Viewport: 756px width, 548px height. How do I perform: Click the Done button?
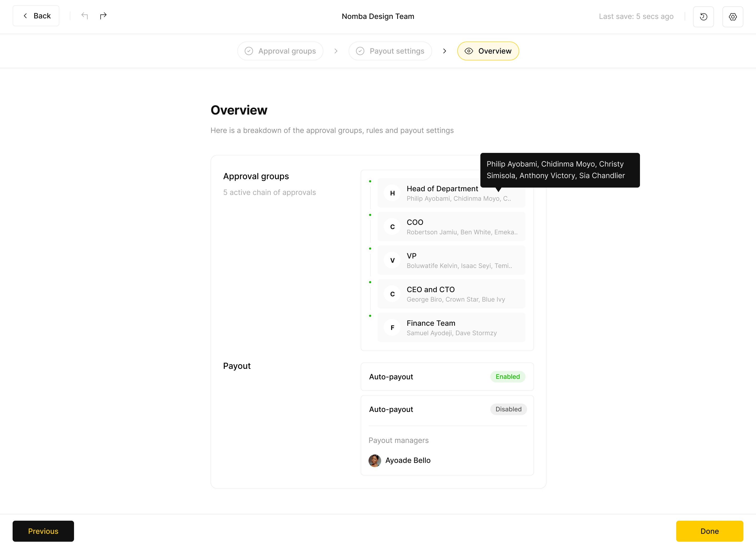pyautogui.click(x=709, y=531)
